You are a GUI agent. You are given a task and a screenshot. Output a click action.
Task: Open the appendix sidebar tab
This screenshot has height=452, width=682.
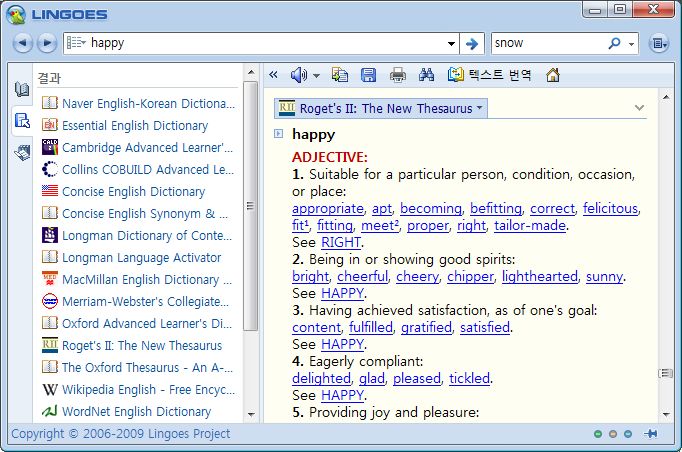(x=22, y=152)
